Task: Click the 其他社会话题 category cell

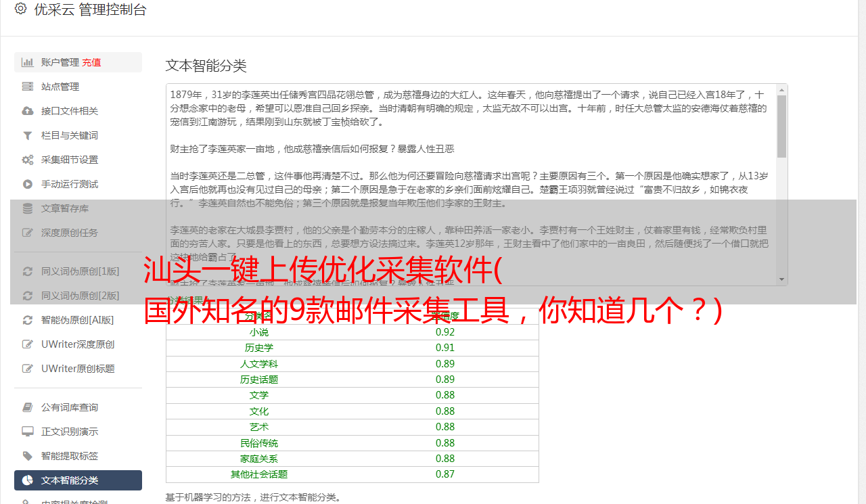Action: [x=259, y=474]
